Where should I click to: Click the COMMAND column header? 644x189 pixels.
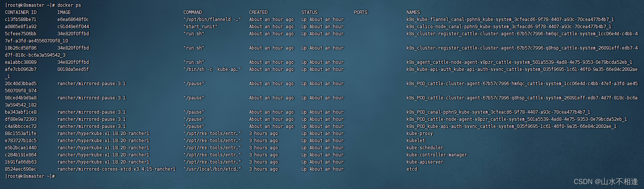pos(193,12)
